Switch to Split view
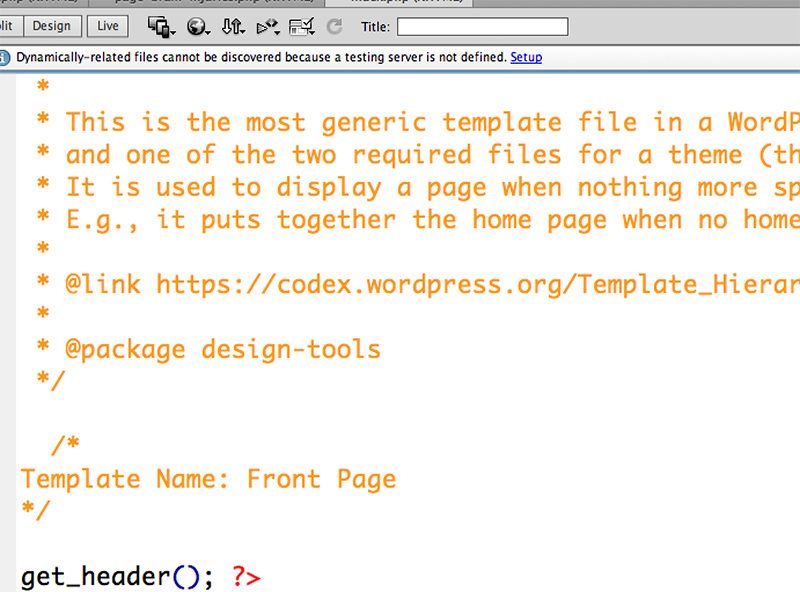The image size is (800, 592). pyautogui.click(x=6, y=26)
